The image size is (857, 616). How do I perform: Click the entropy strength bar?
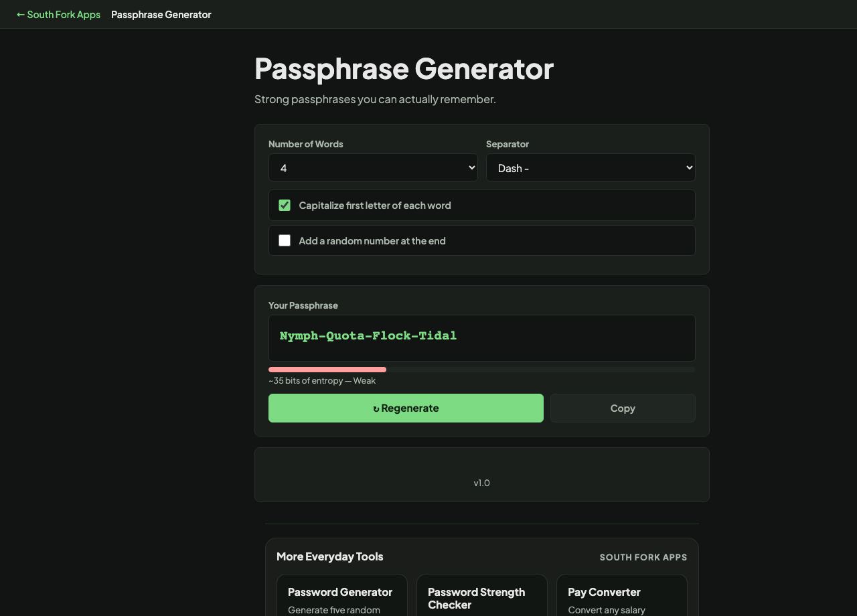(482, 370)
